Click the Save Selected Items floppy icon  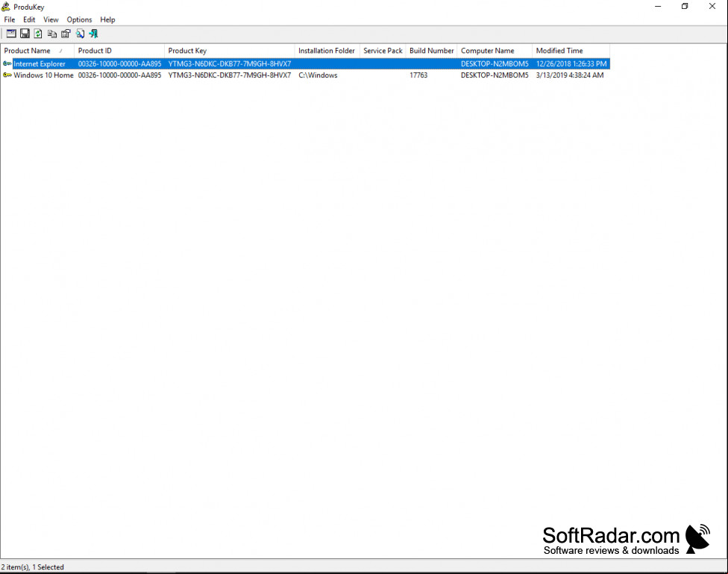click(25, 34)
